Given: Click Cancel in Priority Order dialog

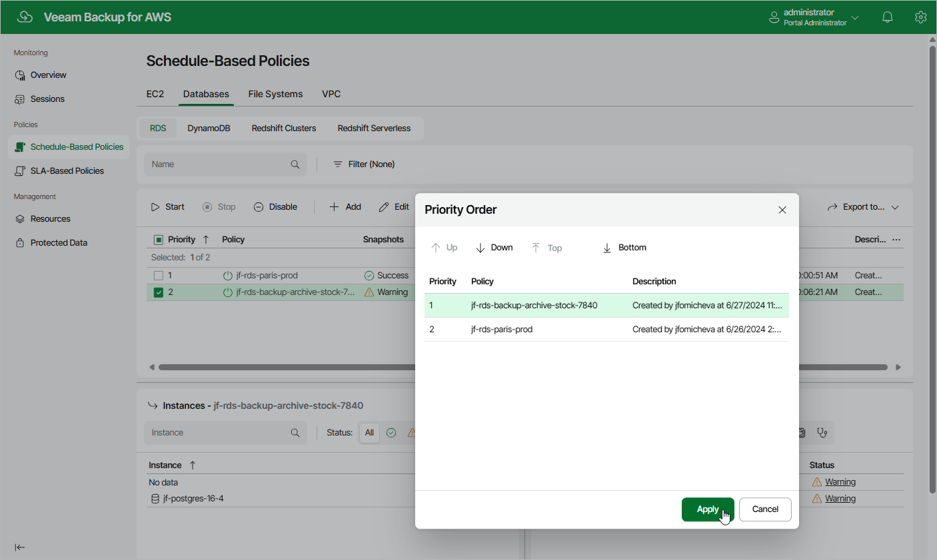Looking at the screenshot, I should pyautogui.click(x=765, y=509).
